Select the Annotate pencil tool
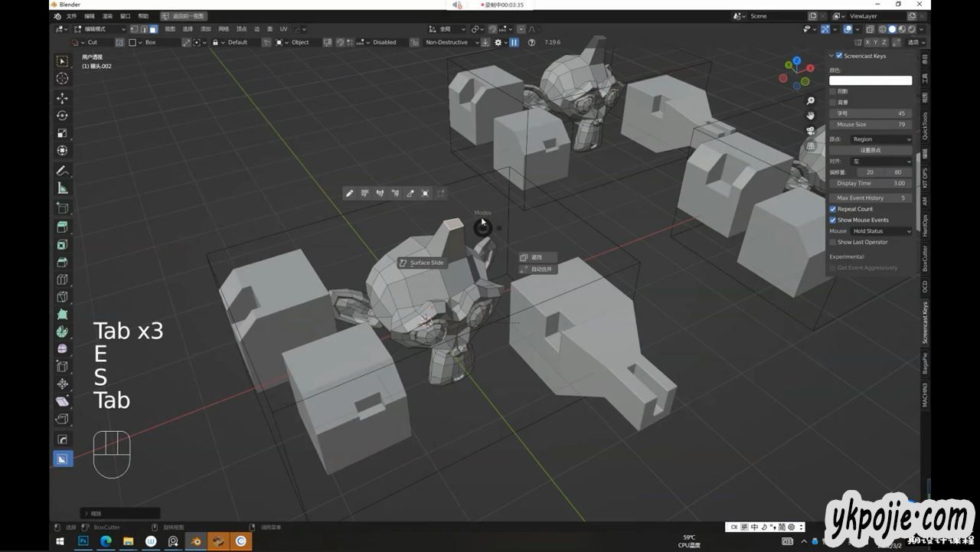Image resolution: width=980 pixels, height=552 pixels. click(x=62, y=170)
